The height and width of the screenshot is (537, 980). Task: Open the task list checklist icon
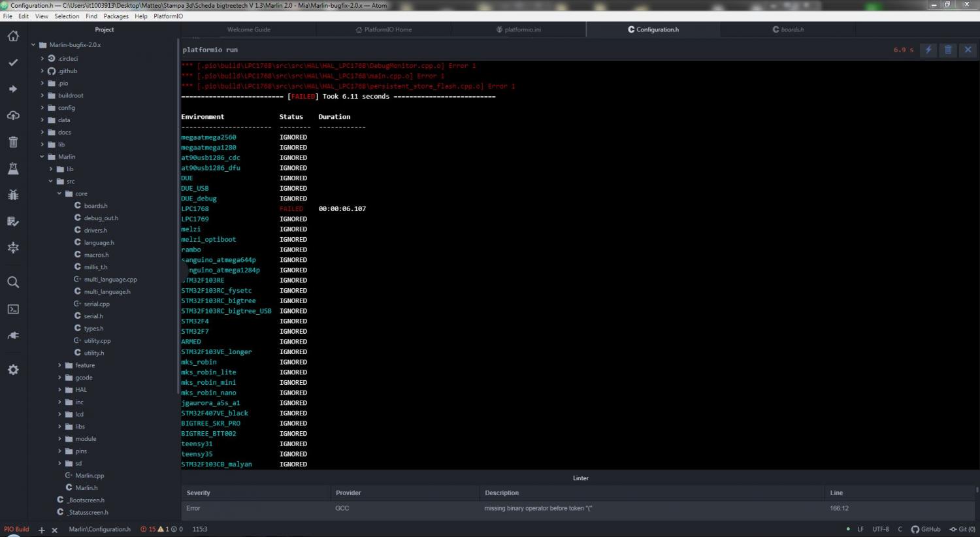13,221
